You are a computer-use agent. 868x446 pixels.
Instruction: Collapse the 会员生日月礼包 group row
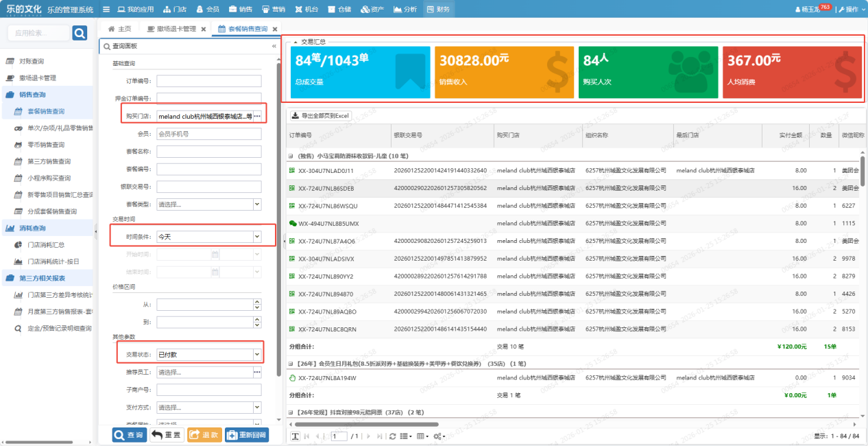(x=291, y=363)
